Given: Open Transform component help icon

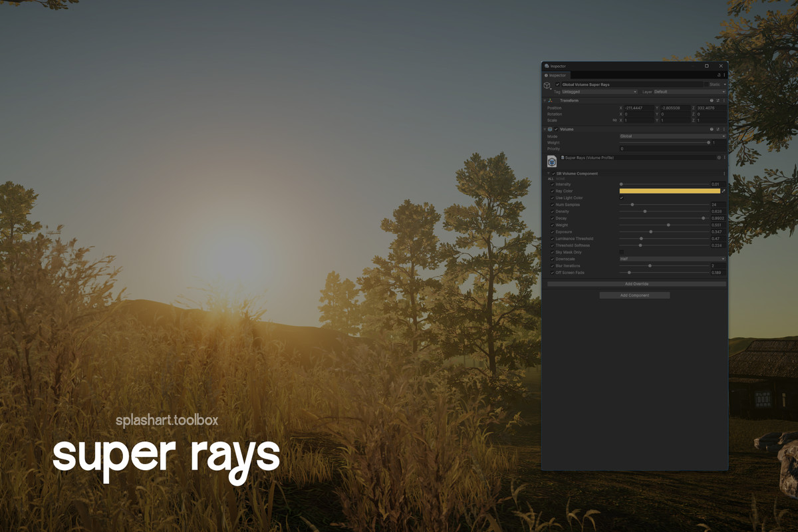Looking at the screenshot, I should [712, 100].
